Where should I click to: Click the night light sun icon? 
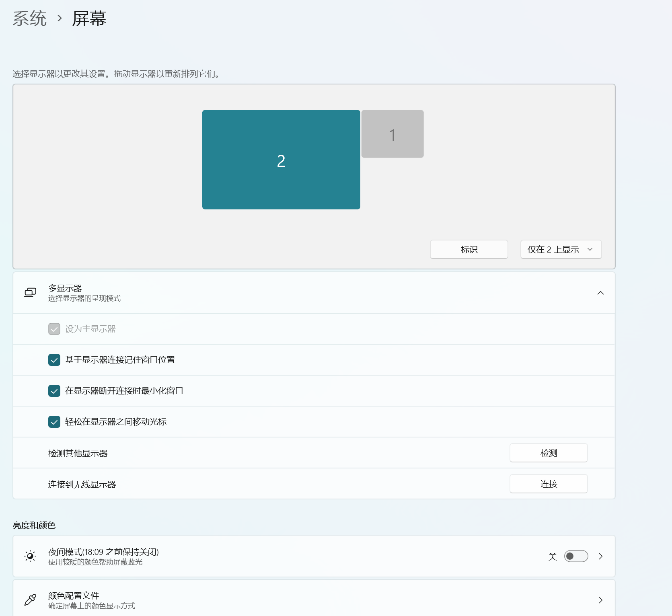(x=30, y=556)
